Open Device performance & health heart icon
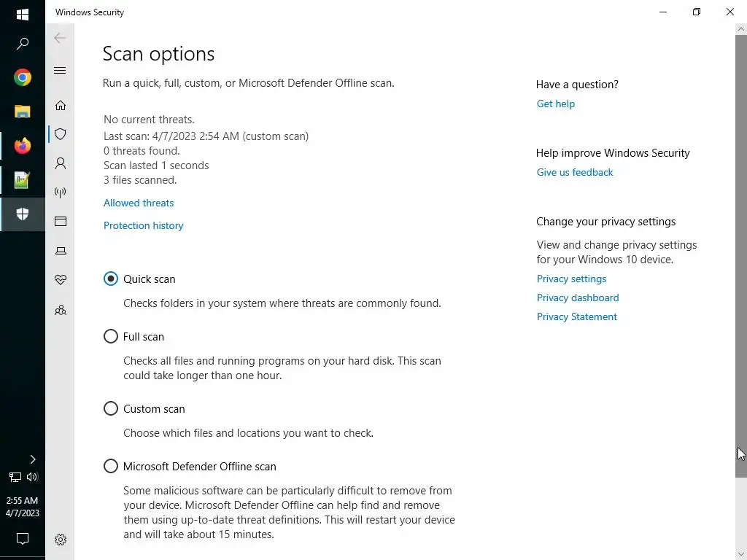The image size is (747, 560). point(61,280)
